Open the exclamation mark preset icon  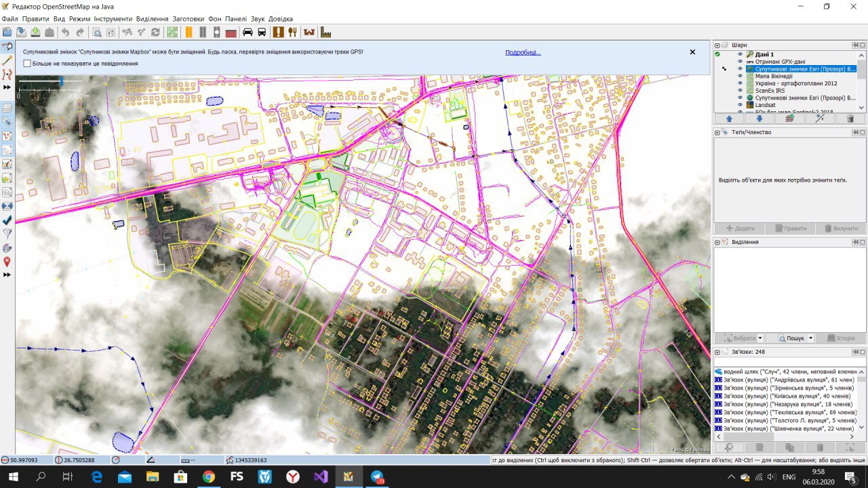[279, 32]
